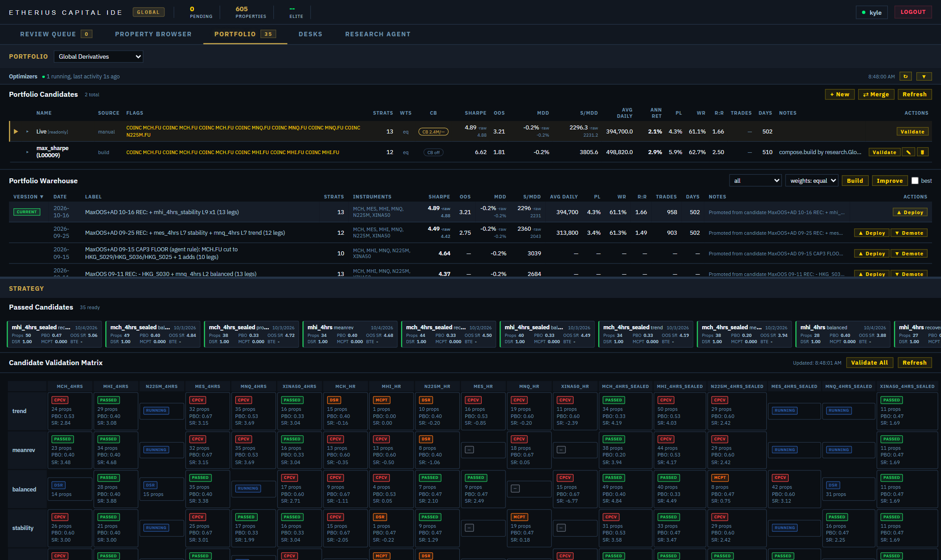
Task: Validate the Live candidate
Action: coord(912,132)
